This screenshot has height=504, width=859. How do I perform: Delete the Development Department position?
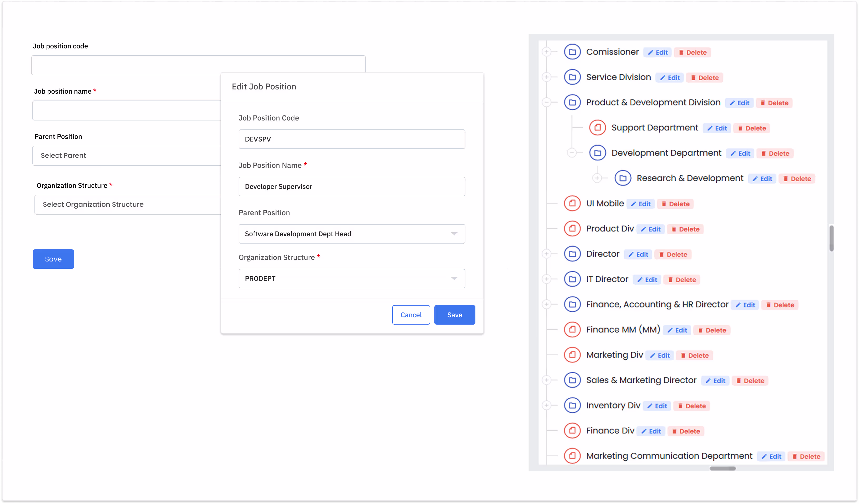(775, 153)
